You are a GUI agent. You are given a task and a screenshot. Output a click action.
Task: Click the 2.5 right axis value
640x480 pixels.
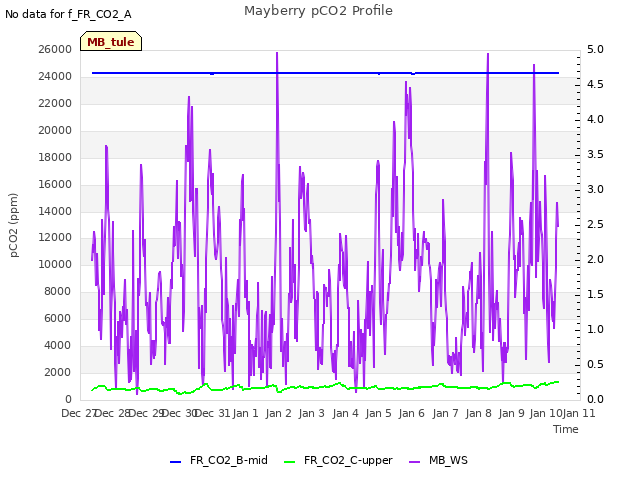(595, 224)
